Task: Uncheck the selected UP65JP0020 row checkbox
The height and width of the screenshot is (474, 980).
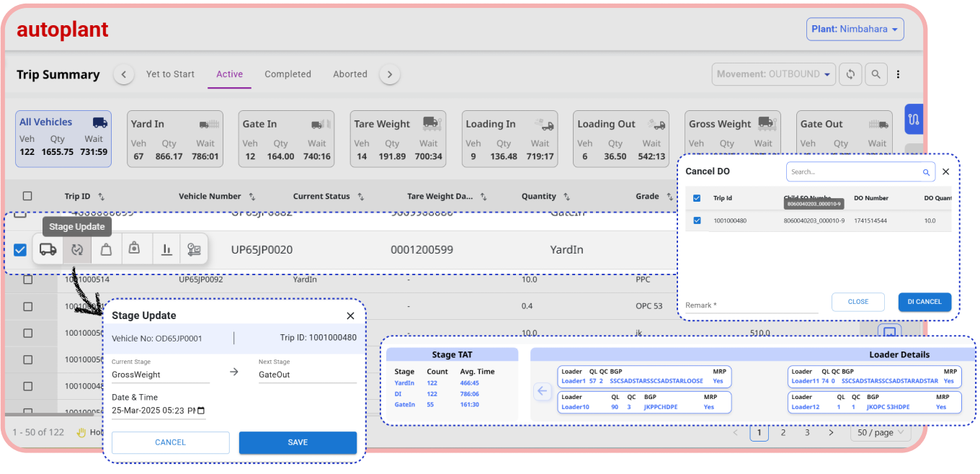Action: [20, 250]
